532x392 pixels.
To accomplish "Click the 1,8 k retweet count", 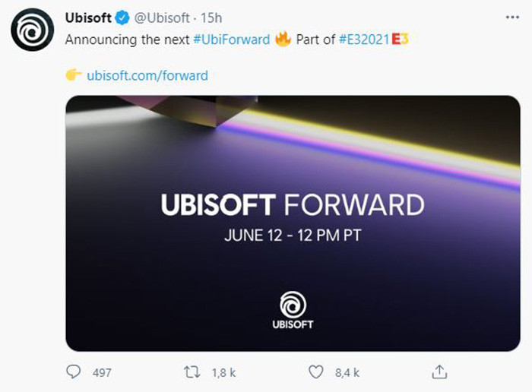I will click(x=223, y=373).
